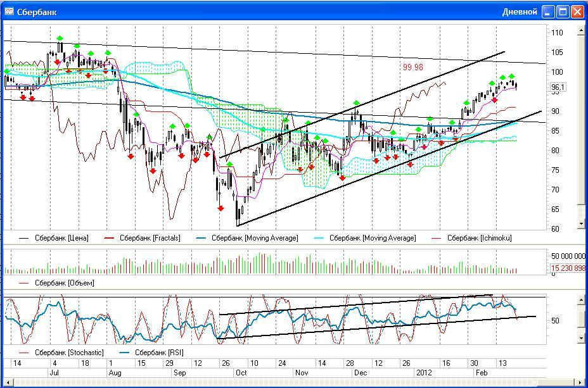The width and height of the screenshot is (588, 388).
Task: Click the Dec month label on time axis
Action: pos(361,373)
